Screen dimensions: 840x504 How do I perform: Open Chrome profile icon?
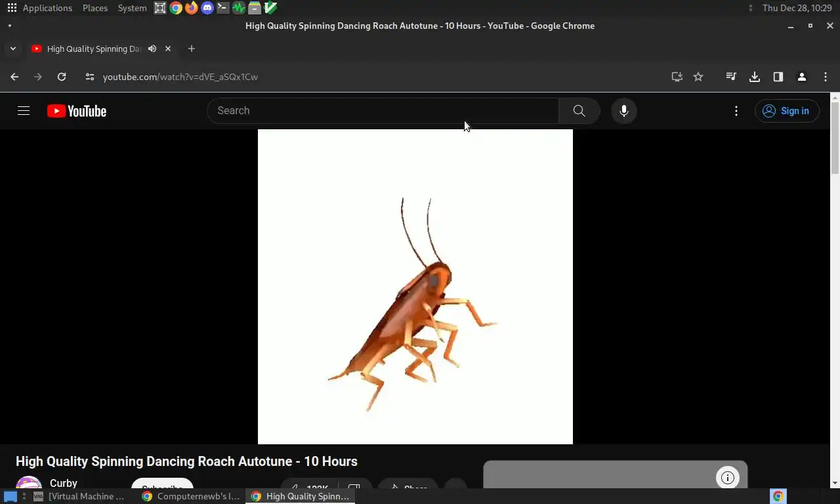[x=802, y=77]
